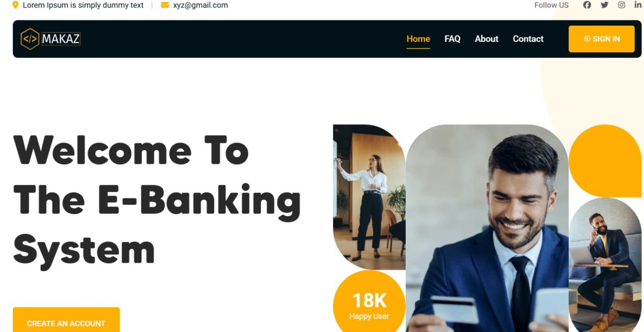Open the Contact navigation item
Image resolution: width=644 pixels, height=332 pixels.
coord(528,39)
